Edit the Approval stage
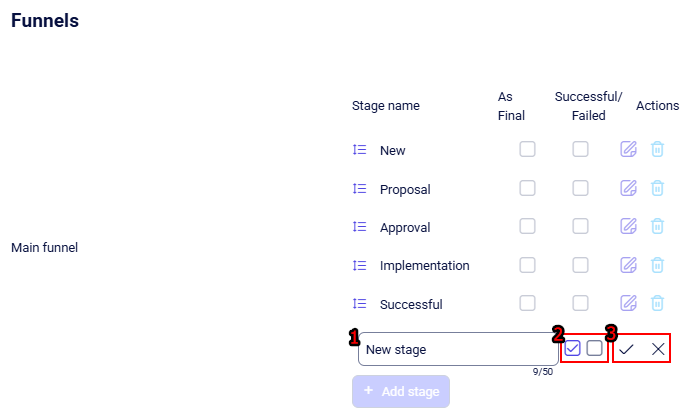685x415 pixels. click(x=628, y=227)
